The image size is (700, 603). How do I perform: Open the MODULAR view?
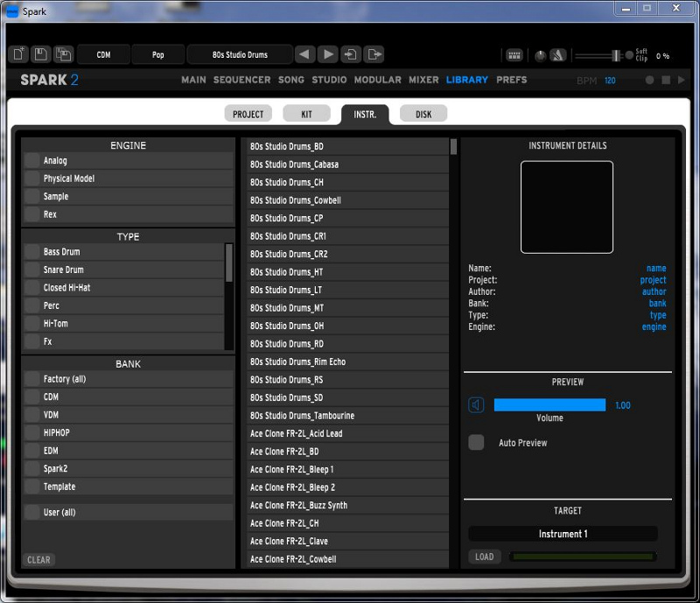click(x=378, y=80)
